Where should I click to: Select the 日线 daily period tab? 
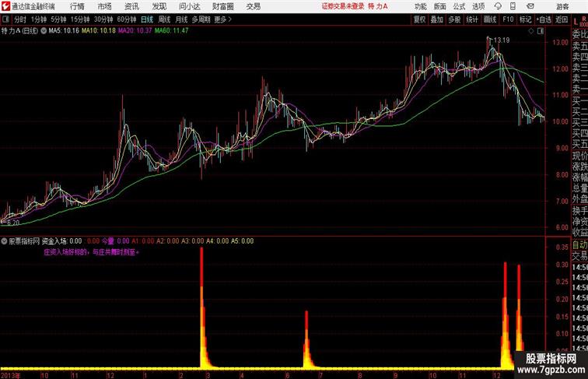[147, 19]
